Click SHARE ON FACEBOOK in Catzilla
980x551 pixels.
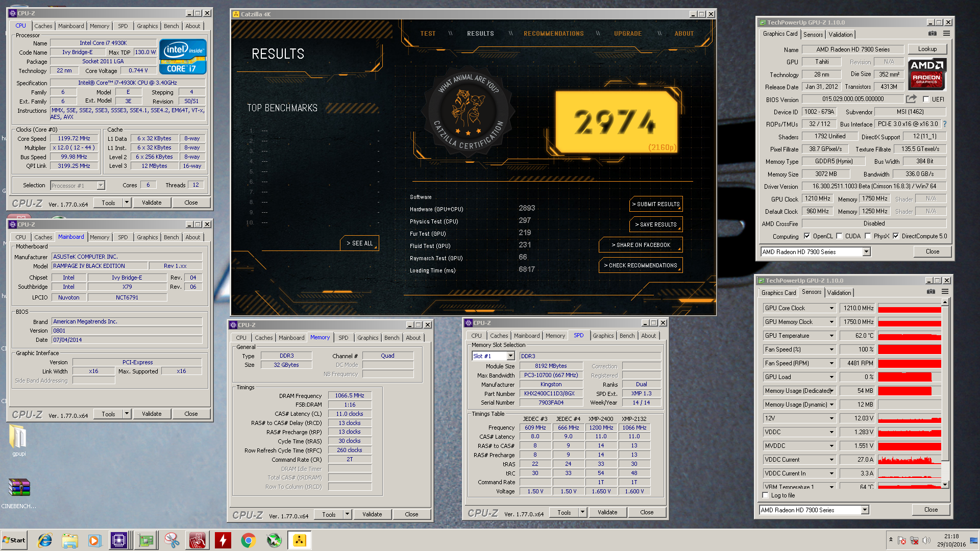[x=641, y=245]
